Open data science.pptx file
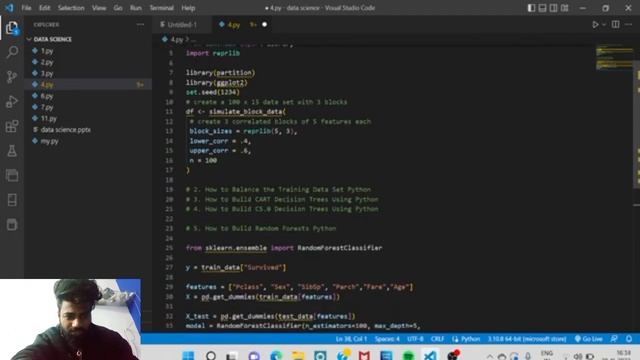Viewport: 640px width, 360px height. click(65, 130)
